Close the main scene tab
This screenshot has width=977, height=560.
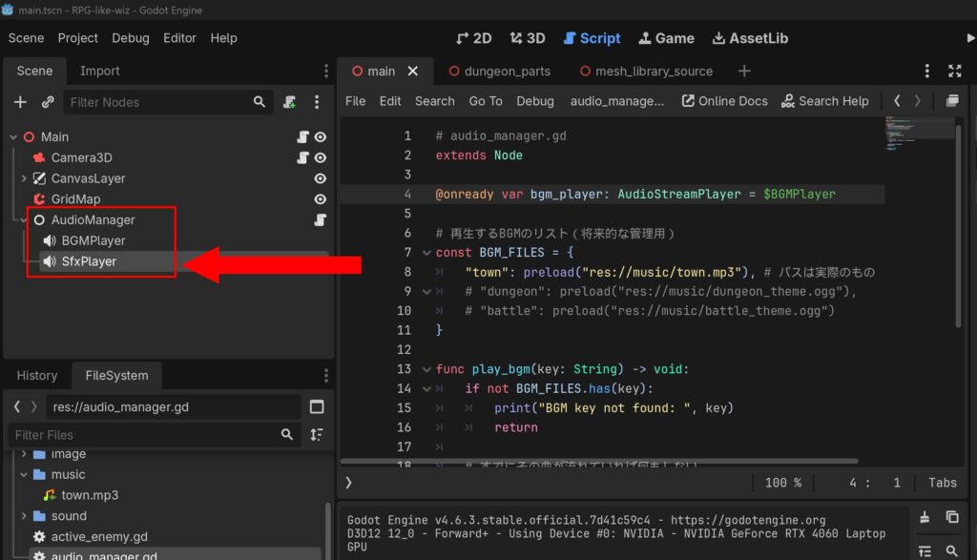(x=412, y=71)
